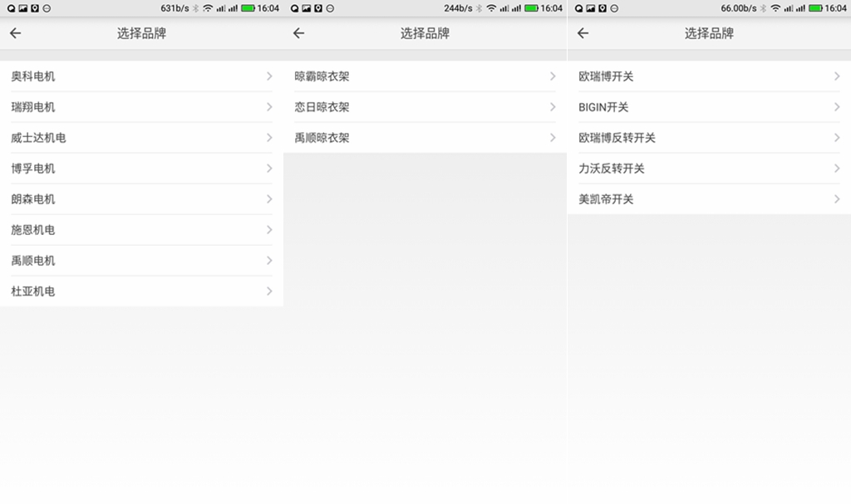Expand chevron on 瑞翔电机 row
This screenshot has height=504, width=851.
(269, 107)
